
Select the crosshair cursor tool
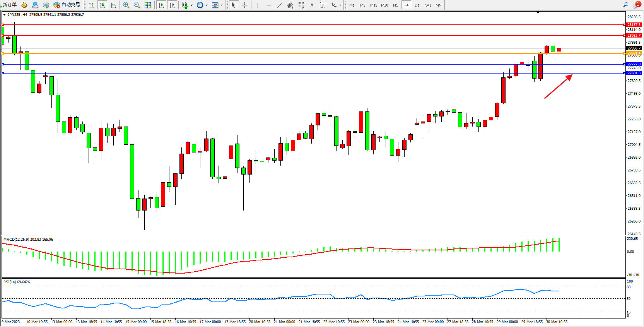(x=244, y=5)
